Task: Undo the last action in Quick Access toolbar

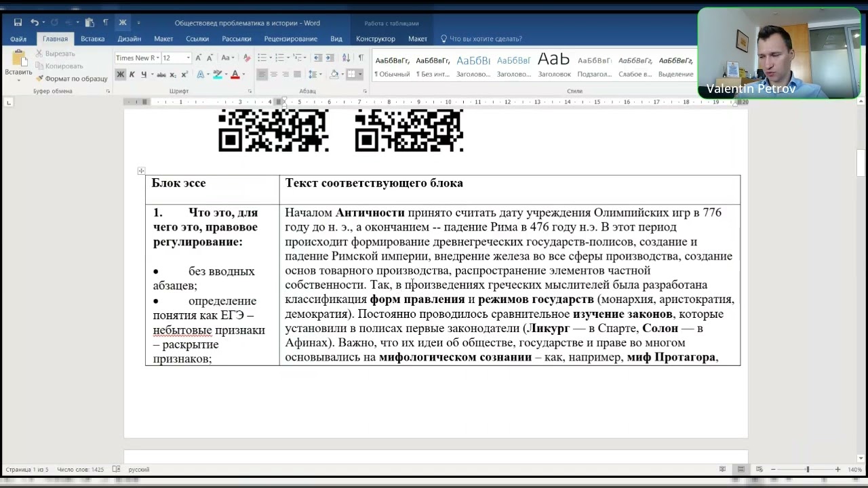Action: pyautogui.click(x=34, y=22)
